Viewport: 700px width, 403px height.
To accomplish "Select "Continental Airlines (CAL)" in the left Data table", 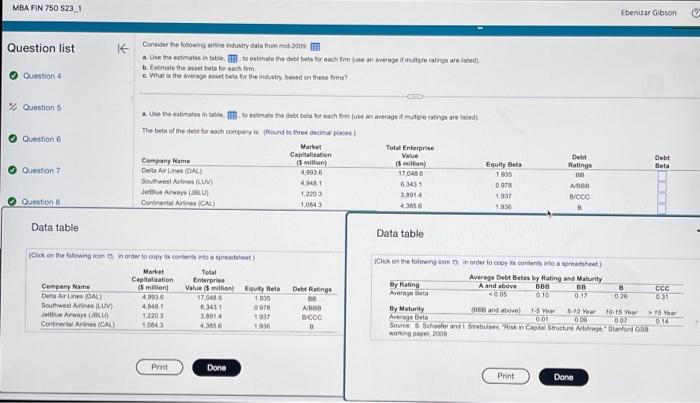I will click(x=78, y=324).
